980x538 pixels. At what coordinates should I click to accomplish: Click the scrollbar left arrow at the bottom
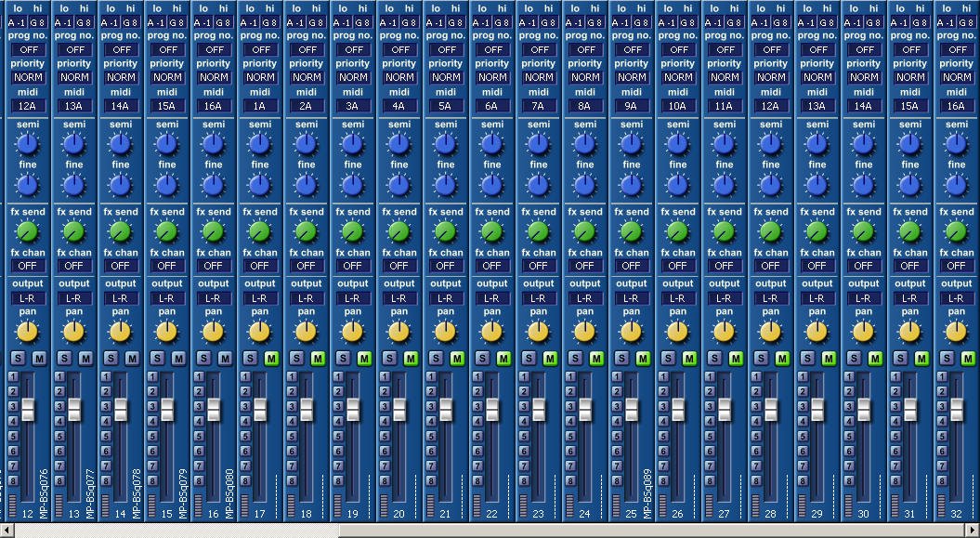pos(7,531)
